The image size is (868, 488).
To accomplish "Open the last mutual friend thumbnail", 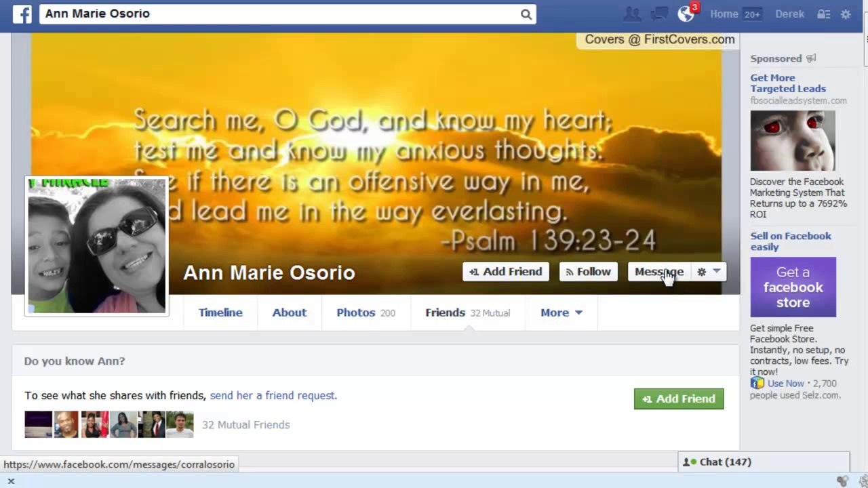I will point(180,424).
